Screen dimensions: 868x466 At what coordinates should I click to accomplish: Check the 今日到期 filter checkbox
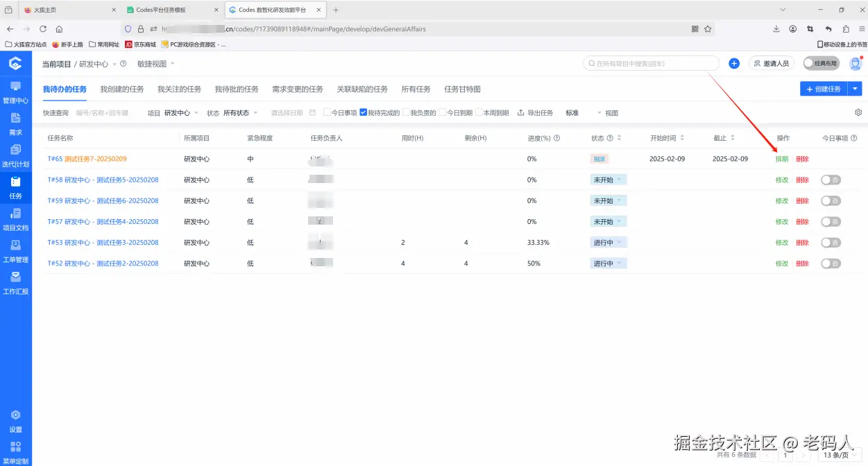pos(442,112)
